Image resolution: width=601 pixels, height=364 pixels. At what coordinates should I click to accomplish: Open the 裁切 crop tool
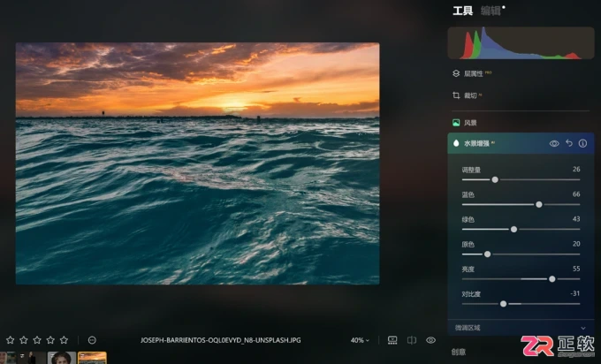point(467,95)
